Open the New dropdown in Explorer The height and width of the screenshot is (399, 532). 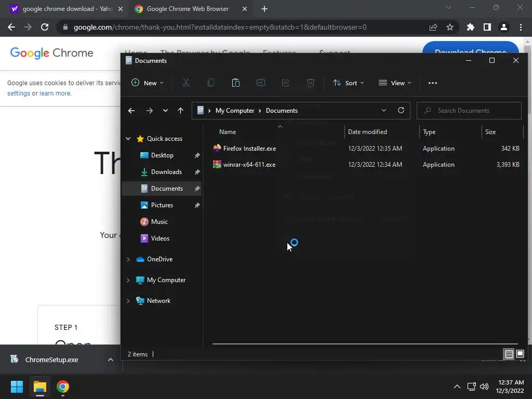(148, 83)
